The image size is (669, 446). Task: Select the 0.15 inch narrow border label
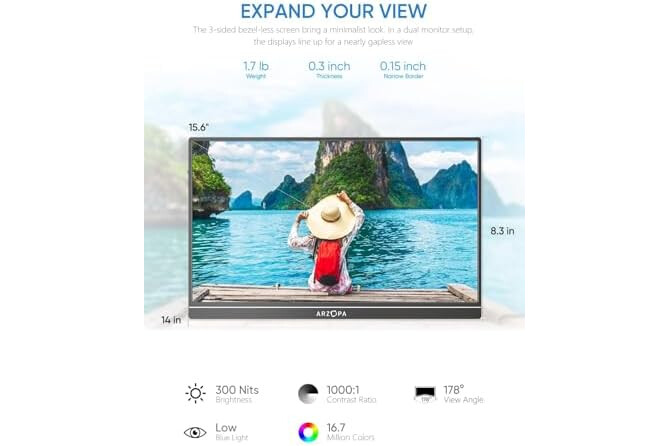tap(403, 70)
